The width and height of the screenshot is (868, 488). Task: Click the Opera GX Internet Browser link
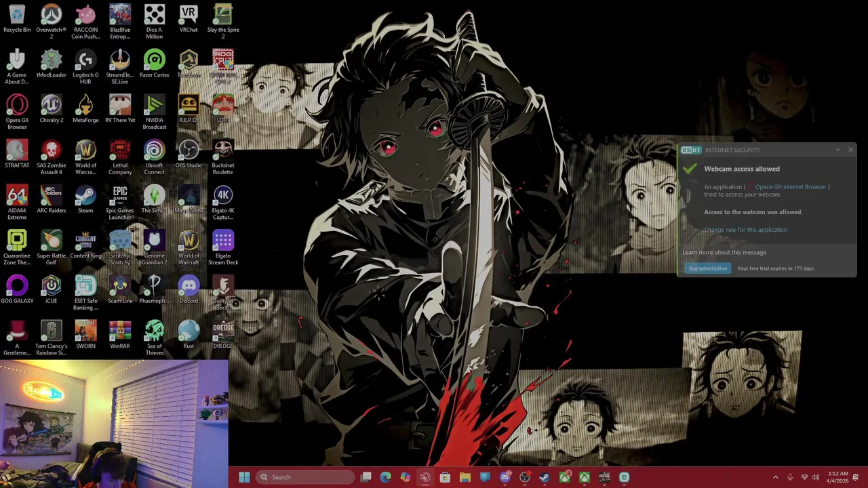(791, 186)
